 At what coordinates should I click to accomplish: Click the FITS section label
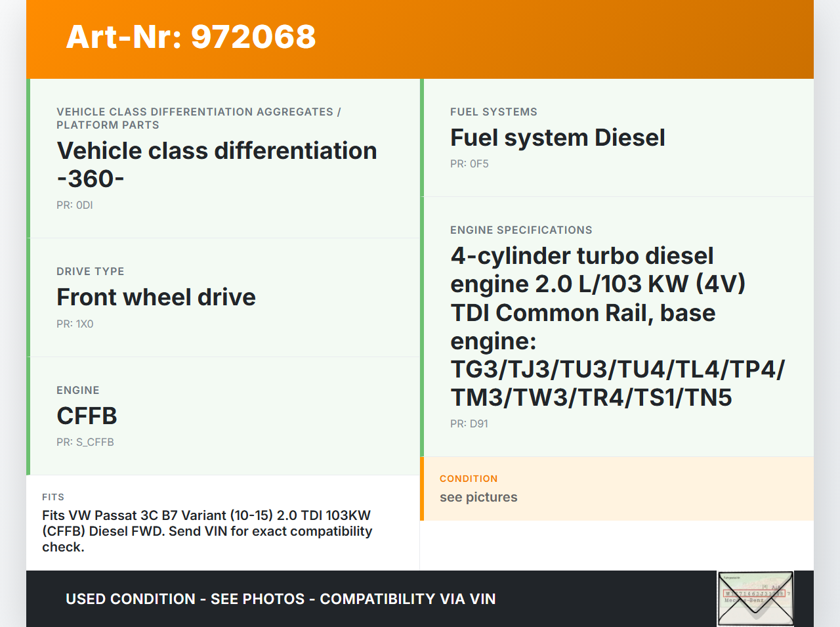[x=53, y=497]
